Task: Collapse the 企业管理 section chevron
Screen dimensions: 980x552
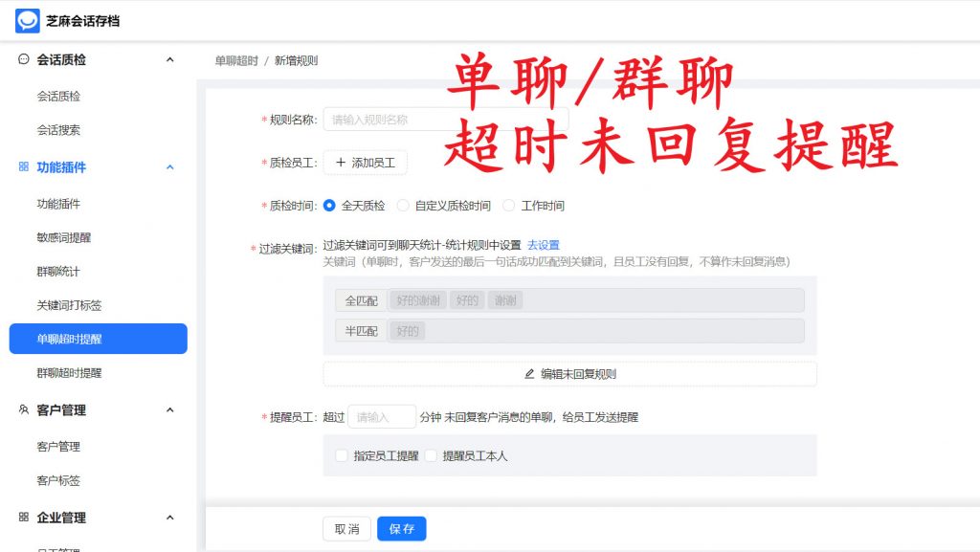Action: coord(170,518)
